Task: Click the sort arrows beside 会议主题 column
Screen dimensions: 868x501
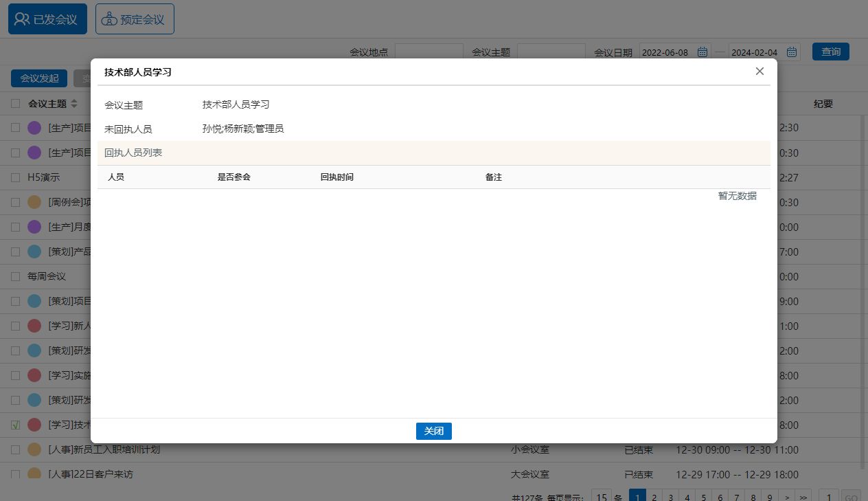Action: (x=74, y=104)
